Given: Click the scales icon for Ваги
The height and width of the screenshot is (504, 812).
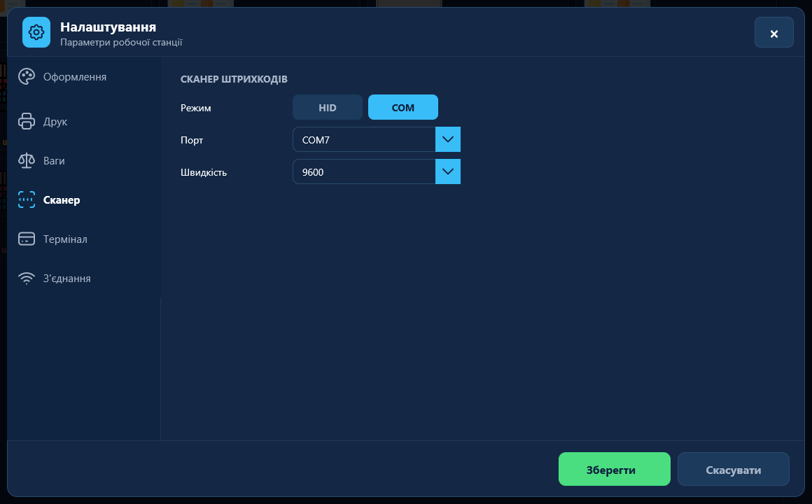Looking at the screenshot, I should coord(27,160).
